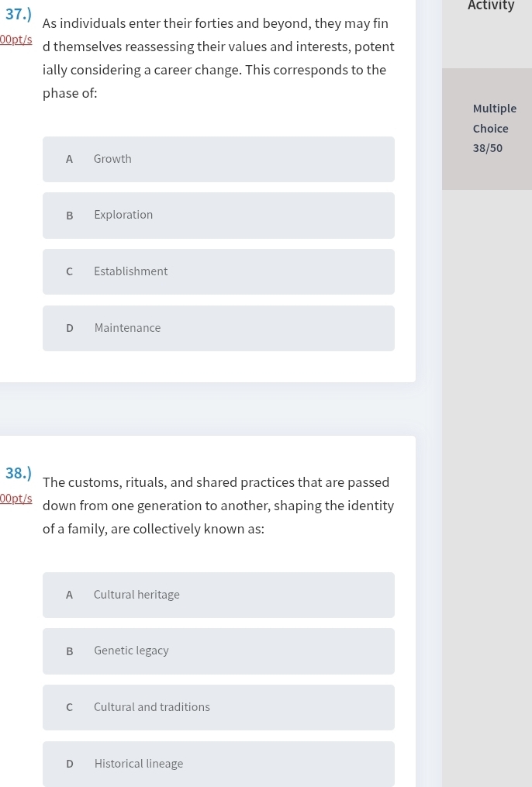Pick option C Establishment
The width and height of the screenshot is (532, 787).
[219, 271]
